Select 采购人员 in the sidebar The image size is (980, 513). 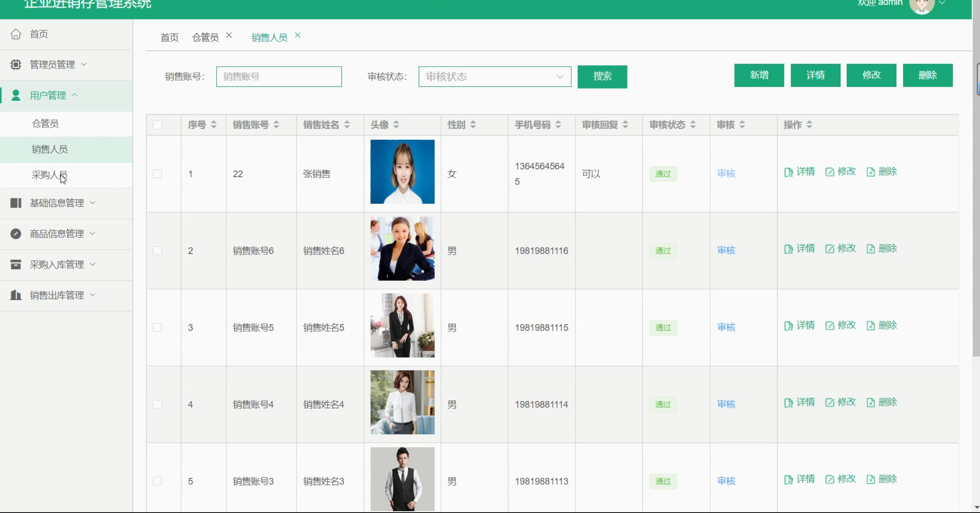(49, 175)
